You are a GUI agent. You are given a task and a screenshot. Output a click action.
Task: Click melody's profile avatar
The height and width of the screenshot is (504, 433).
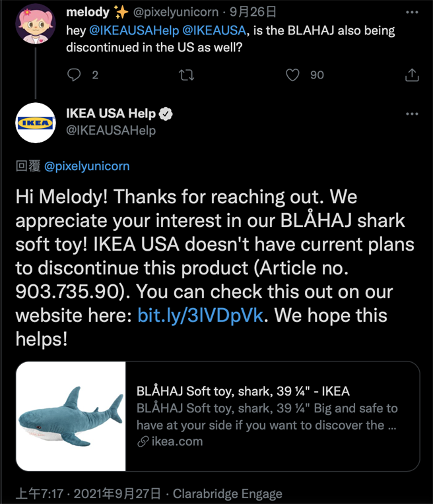(35, 24)
